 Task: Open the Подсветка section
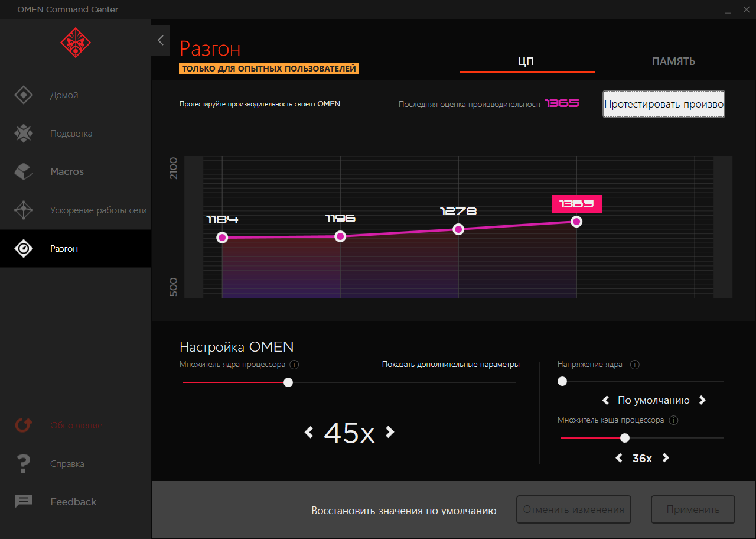tap(71, 134)
